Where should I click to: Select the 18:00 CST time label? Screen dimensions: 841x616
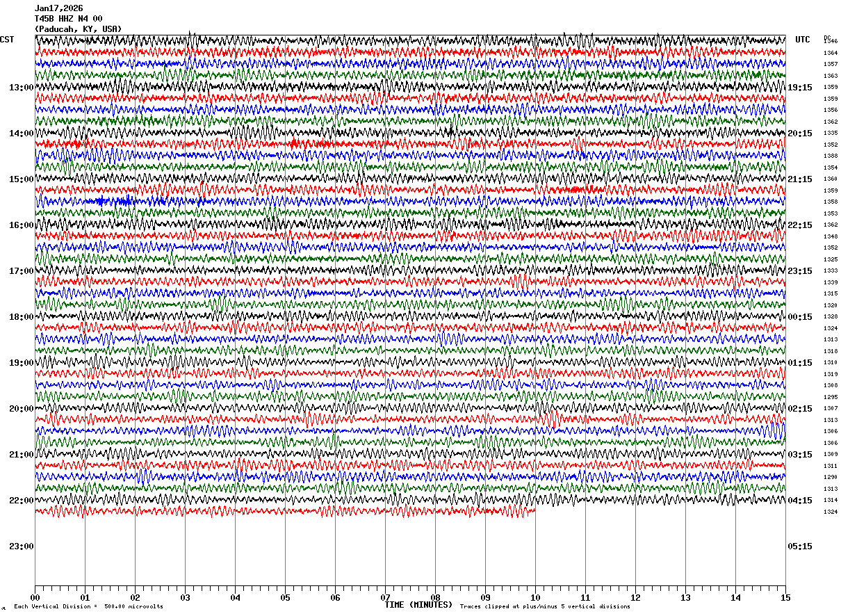22,317
